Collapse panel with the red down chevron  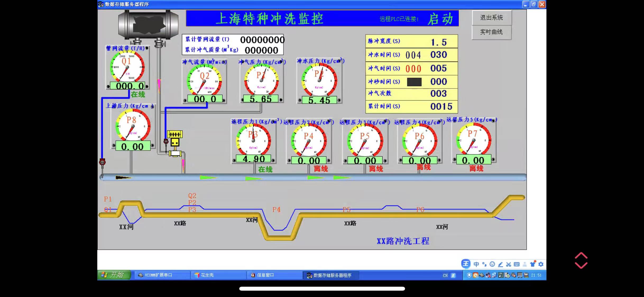point(581,265)
